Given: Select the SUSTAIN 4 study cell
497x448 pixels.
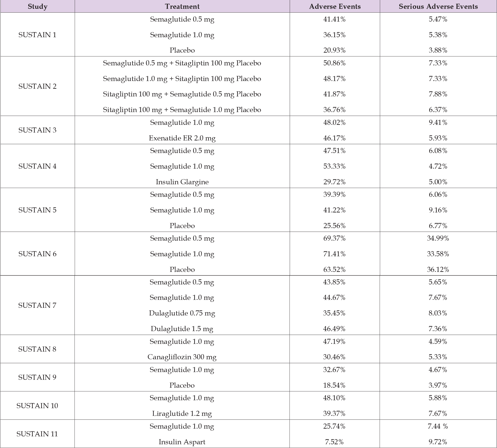Looking at the screenshot, I should coord(37,166).
